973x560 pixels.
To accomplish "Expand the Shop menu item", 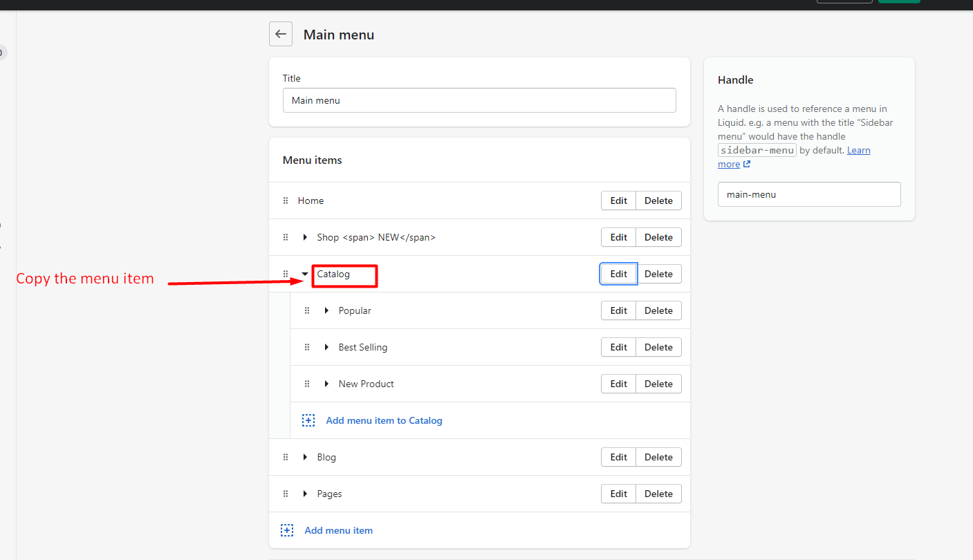I will (305, 237).
